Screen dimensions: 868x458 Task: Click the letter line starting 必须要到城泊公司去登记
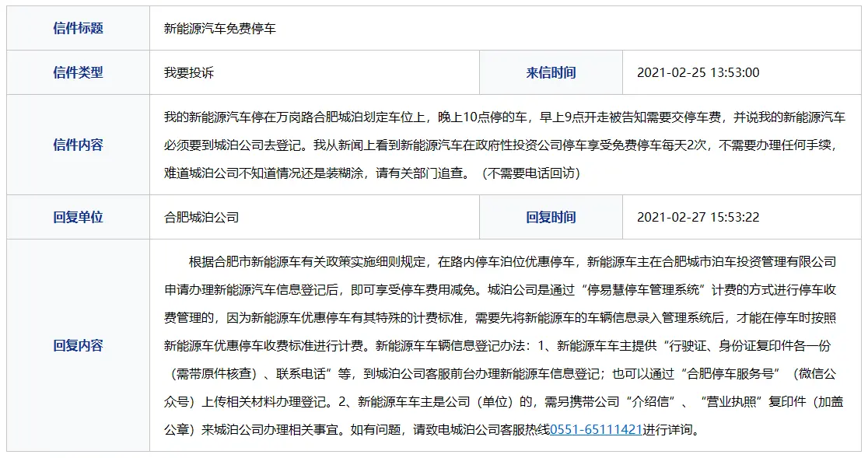[x=502, y=145]
